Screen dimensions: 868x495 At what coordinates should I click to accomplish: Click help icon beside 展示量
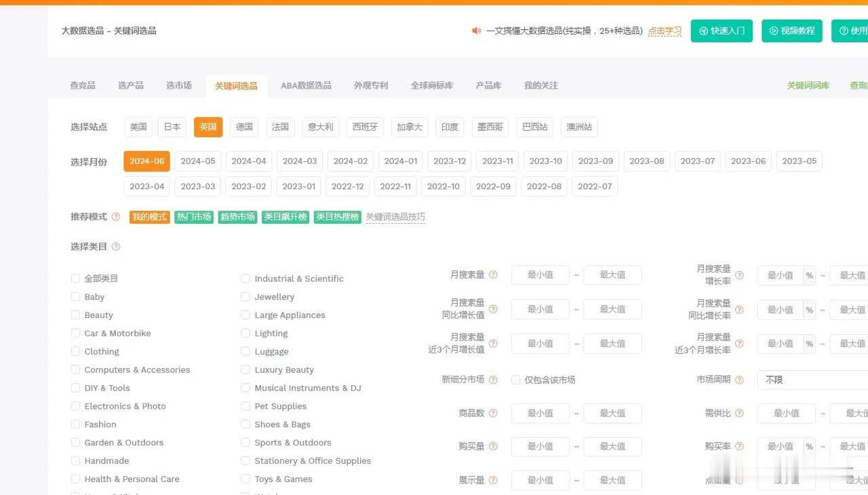coord(493,480)
